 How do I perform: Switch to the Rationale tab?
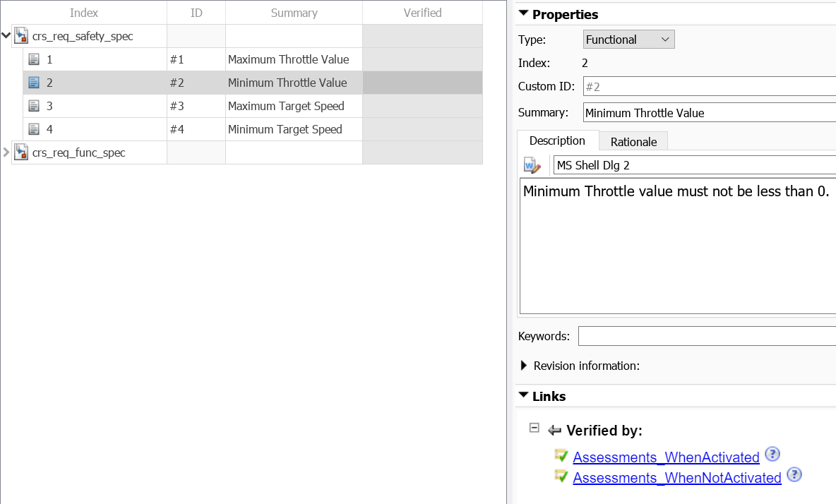633,141
